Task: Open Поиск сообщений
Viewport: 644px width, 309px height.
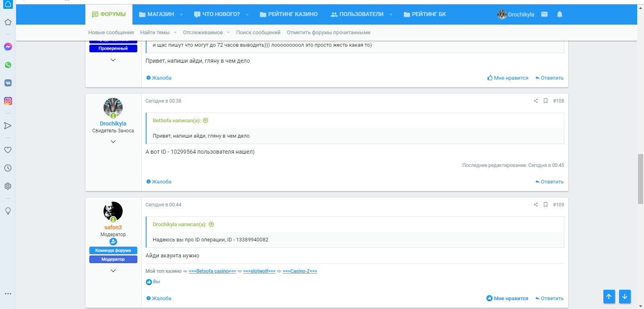Action: pyautogui.click(x=258, y=33)
